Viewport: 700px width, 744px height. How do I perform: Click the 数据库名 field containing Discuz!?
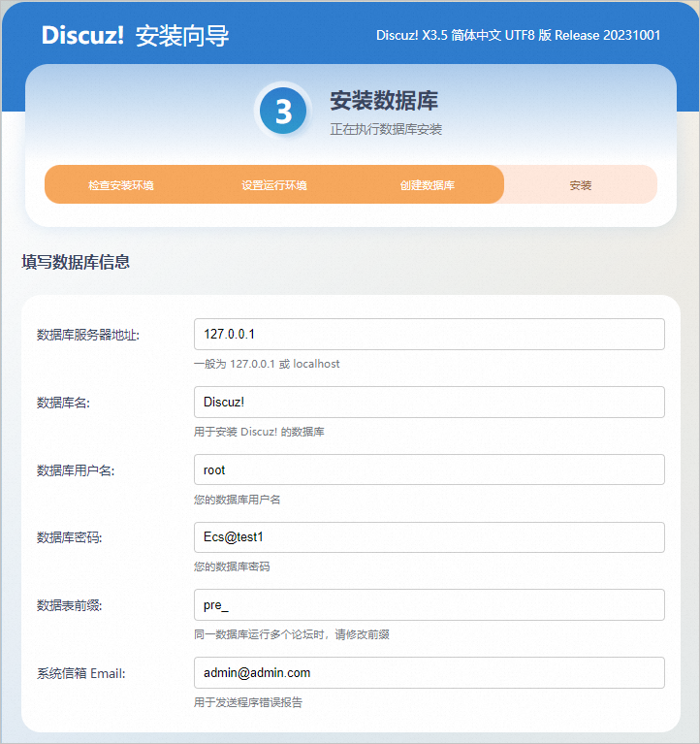tap(429, 402)
